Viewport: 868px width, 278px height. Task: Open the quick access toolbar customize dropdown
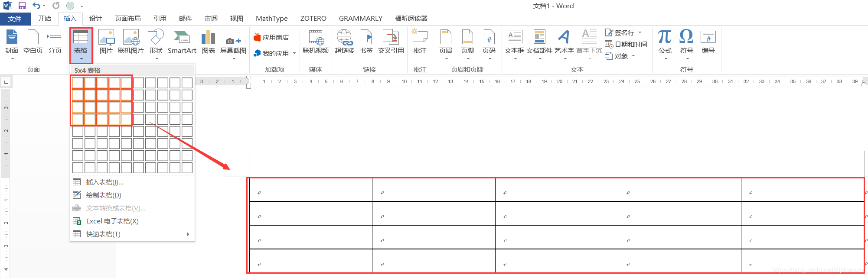(82, 6)
